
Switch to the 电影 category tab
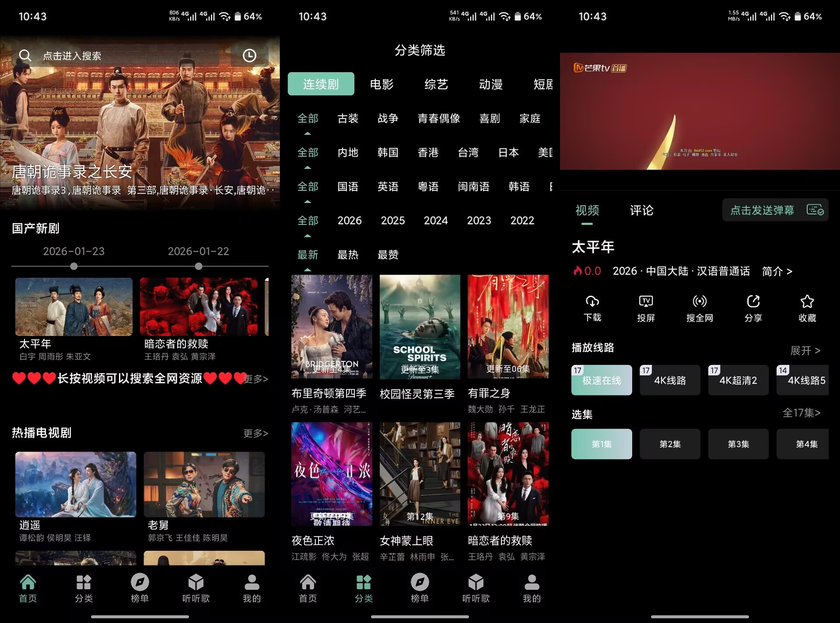click(x=382, y=84)
